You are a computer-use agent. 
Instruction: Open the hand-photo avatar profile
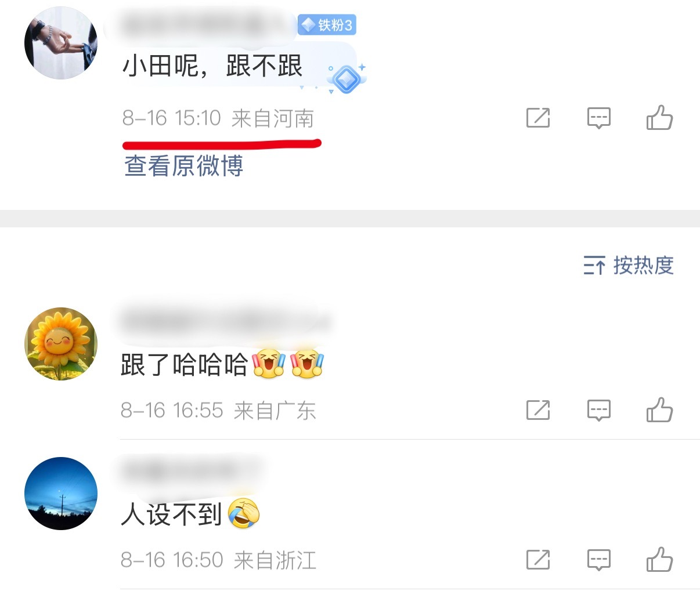pos(61,43)
